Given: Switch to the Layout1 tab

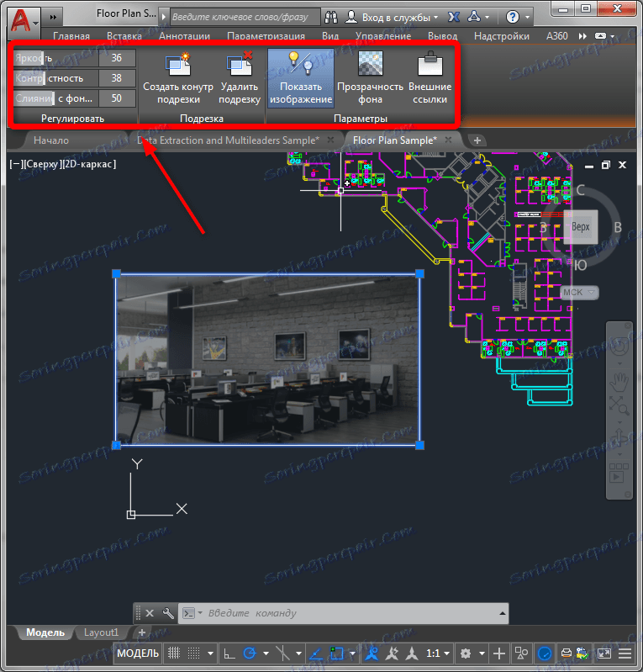Looking at the screenshot, I should click(x=101, y=632).
